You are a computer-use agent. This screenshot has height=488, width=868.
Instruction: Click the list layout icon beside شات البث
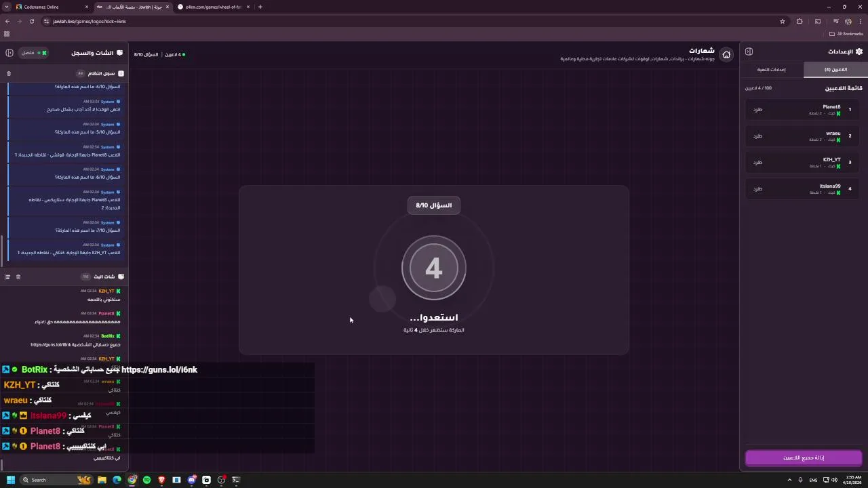[x=7, y=277]
